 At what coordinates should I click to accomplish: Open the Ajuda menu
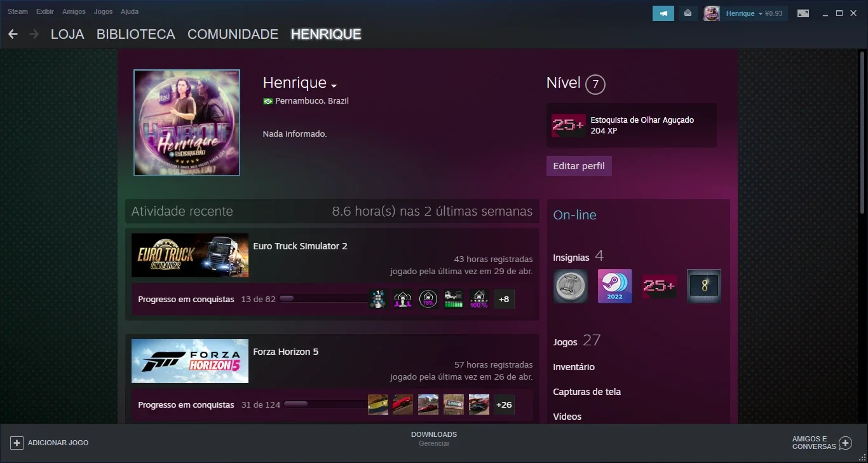tap(130, 11)
